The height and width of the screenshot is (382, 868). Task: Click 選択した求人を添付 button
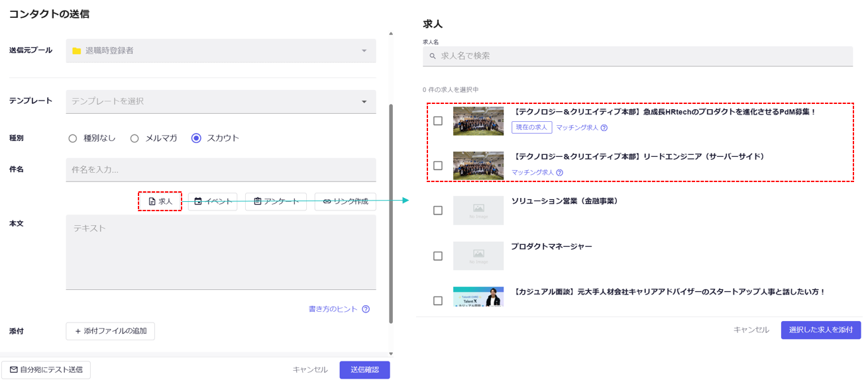tap(820, 330)
